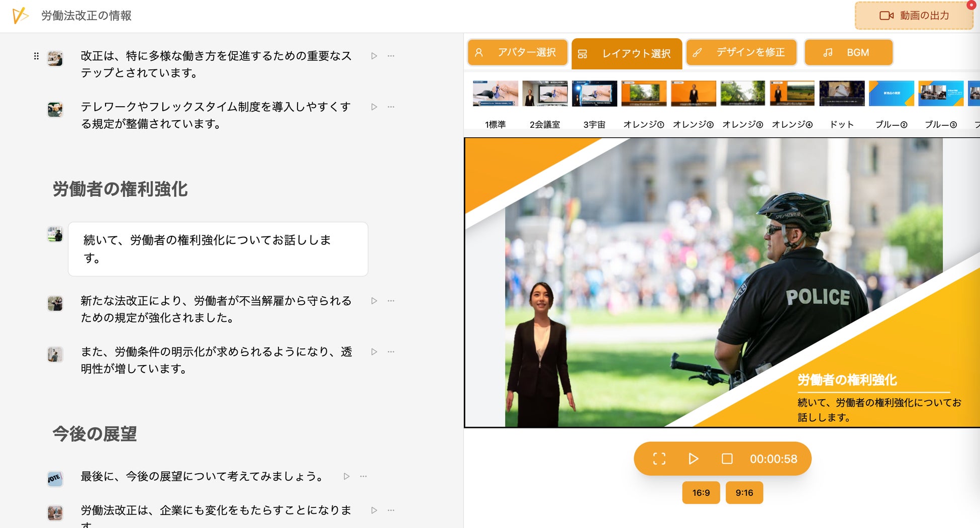Open more options for 最後に、今後の展望 line
Image resolution: width=980 pixels, height=528 pixels.
click(x=363, y=476)
